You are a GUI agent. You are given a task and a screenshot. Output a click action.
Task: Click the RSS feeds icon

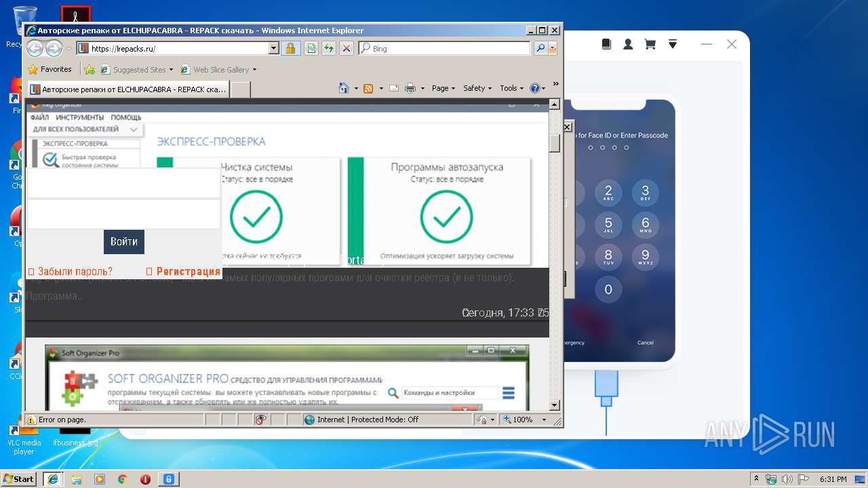[x=368, y=88]
